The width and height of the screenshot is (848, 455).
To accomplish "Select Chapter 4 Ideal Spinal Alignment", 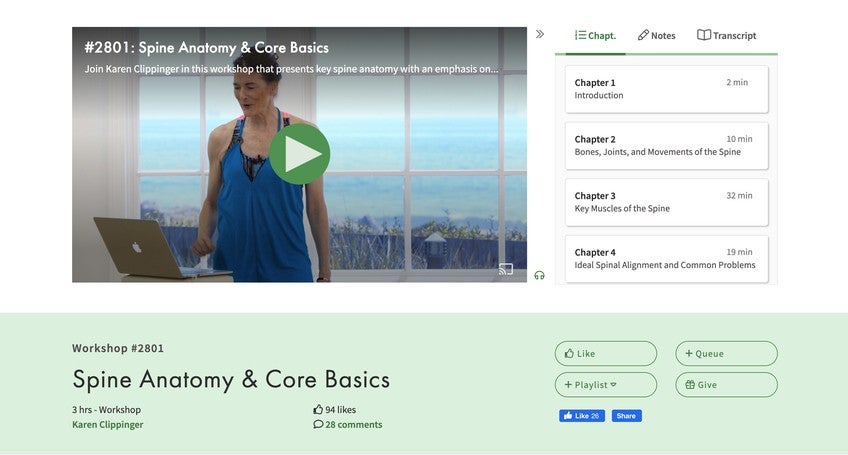I will 666,259.
